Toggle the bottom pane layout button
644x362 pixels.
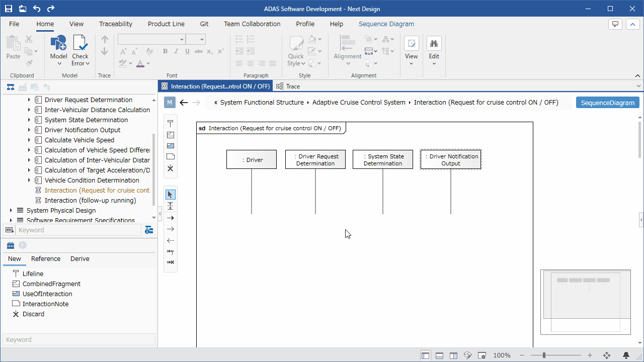tap(439, 355)
